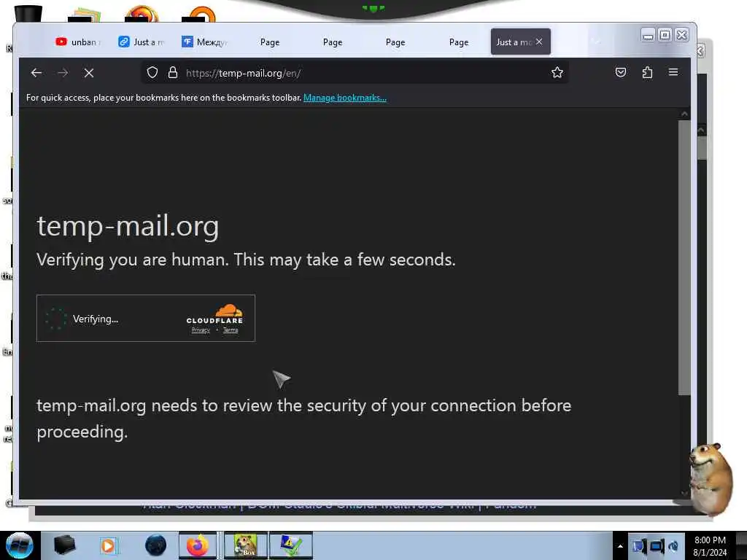Click the network tray icon

656,546
